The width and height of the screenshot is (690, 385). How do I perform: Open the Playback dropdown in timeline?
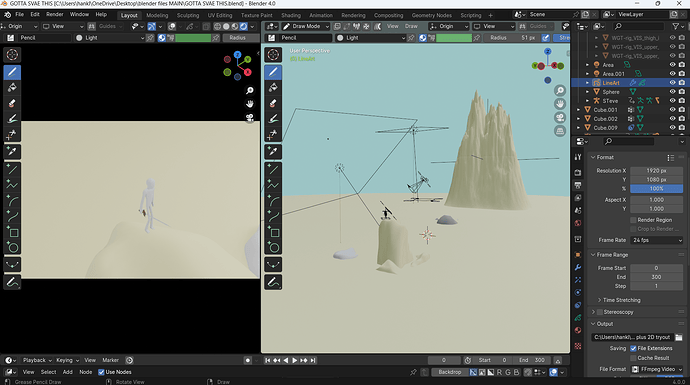(37, 360)
